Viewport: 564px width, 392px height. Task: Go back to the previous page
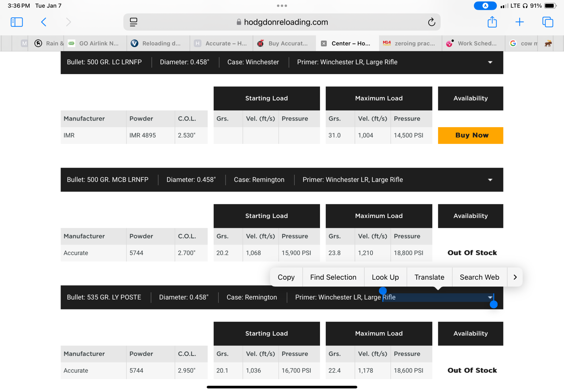(44, 22)
